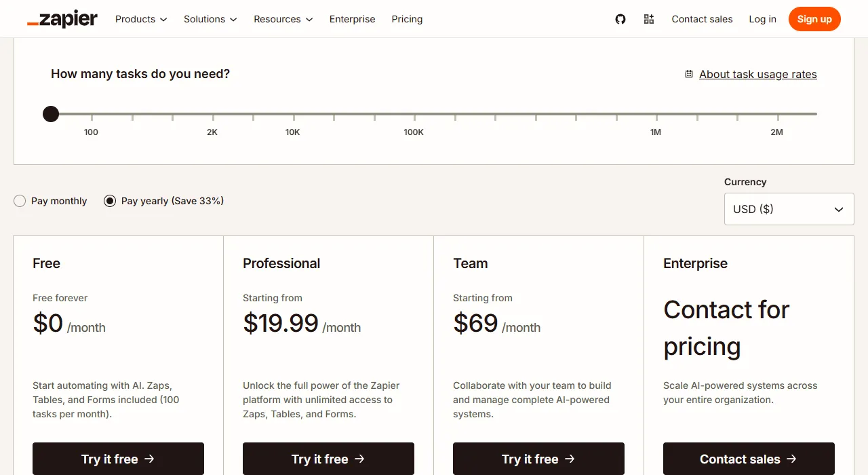Open the GitHub icon link
Screen dimensions: 868x475
[x=620, y=19]
